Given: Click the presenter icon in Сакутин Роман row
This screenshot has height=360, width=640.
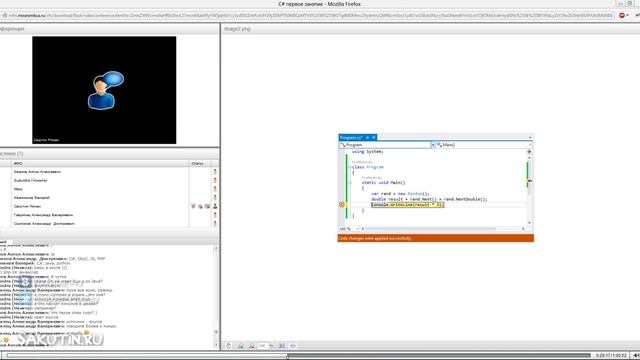Looking at the screenshot, I should pyautogui.click(x=215, y=206).
